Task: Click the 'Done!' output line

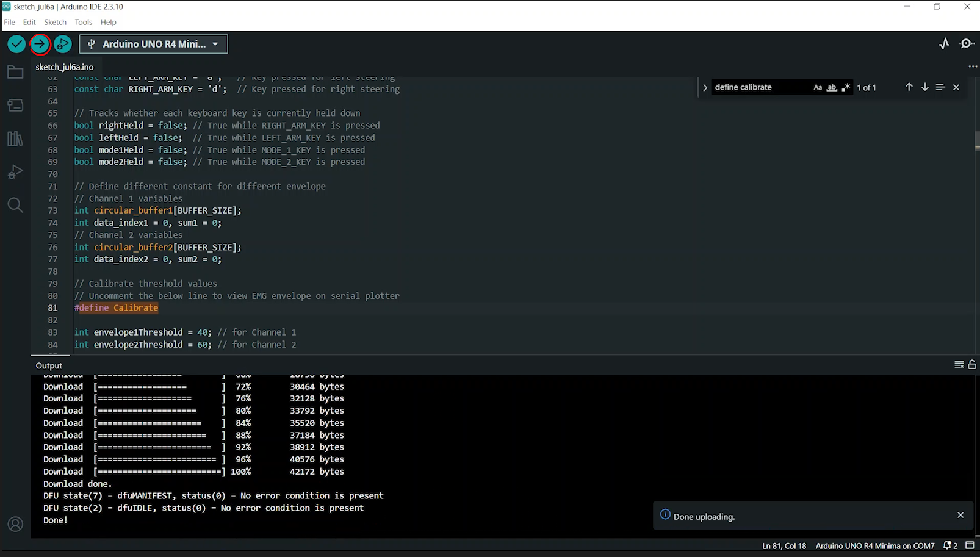Action: tap(56, 520)
